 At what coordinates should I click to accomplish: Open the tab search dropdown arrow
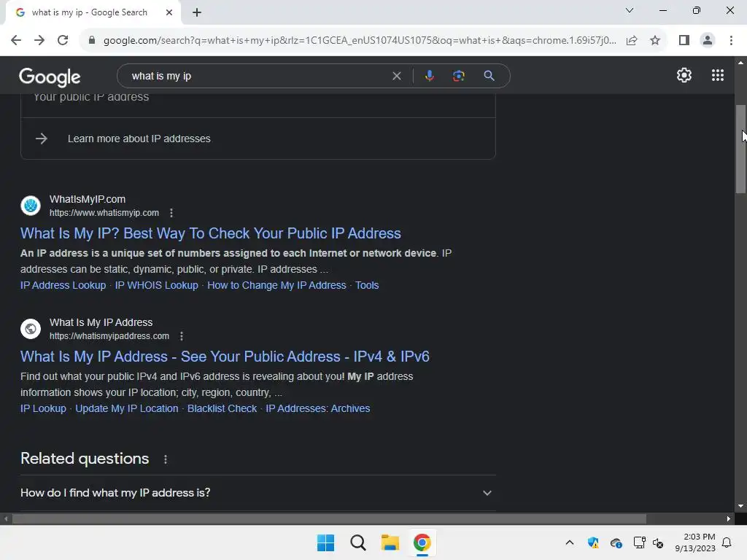click(x=630, y=10)
